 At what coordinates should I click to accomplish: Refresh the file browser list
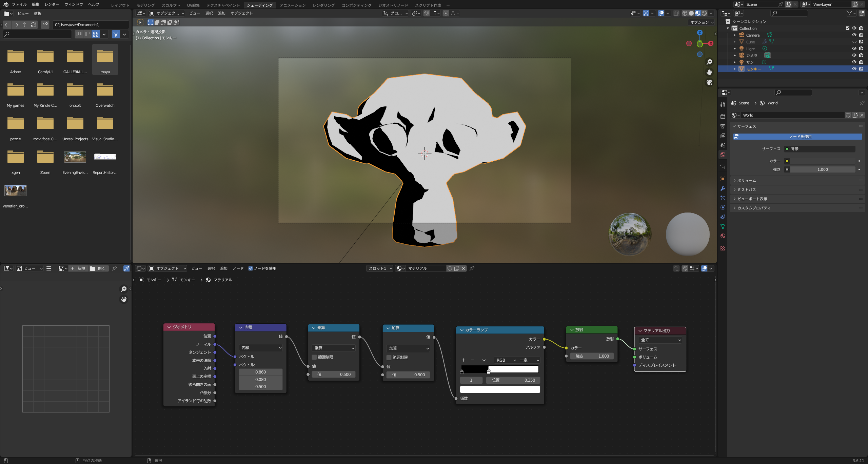tap(34, 25)
